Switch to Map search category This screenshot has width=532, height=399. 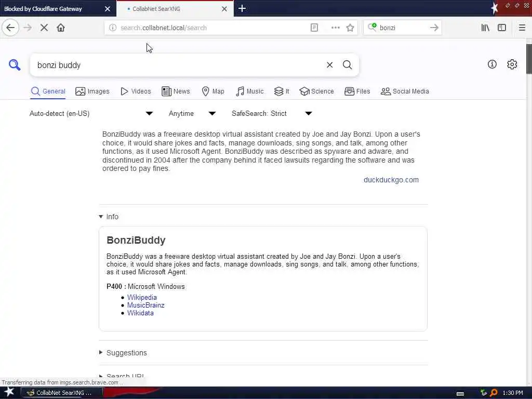click(x=212, y=91)
